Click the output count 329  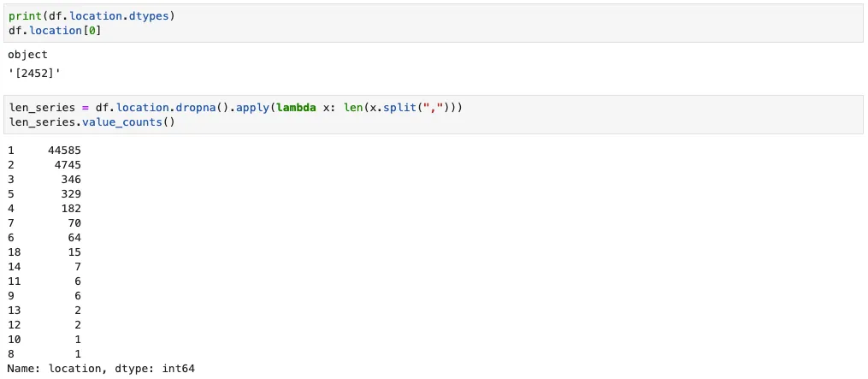(71, 193)
